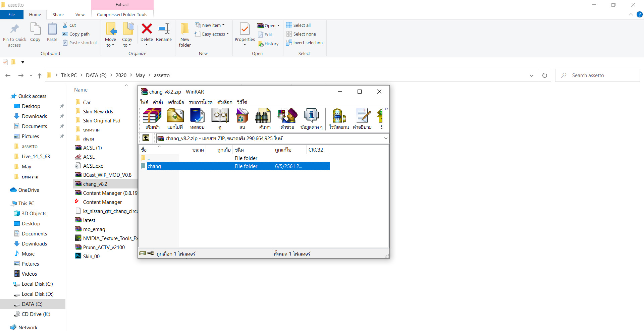
Task: Open the WinRAR คำสั่ง (Commands) menu
Action: coord(158,102)
